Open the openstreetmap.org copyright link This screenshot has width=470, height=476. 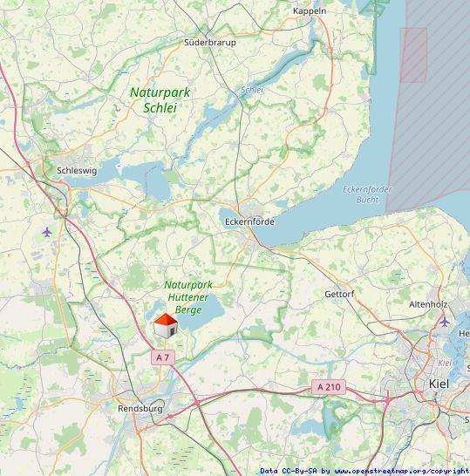pyautogui.click(x=402, y=471)
